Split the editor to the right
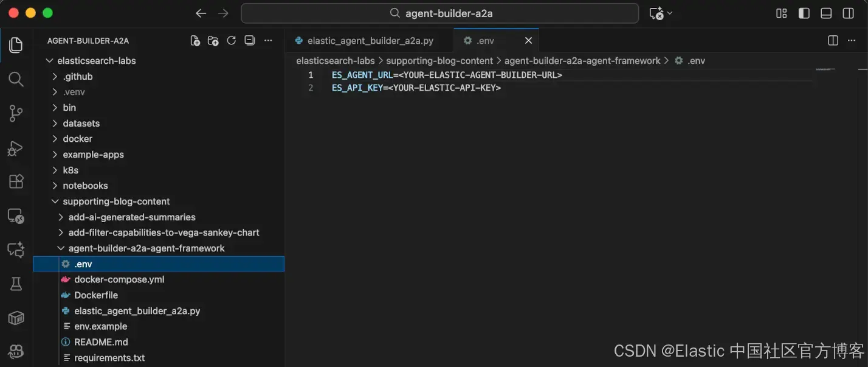Viewport: 868px width, 367px height. 833,41
